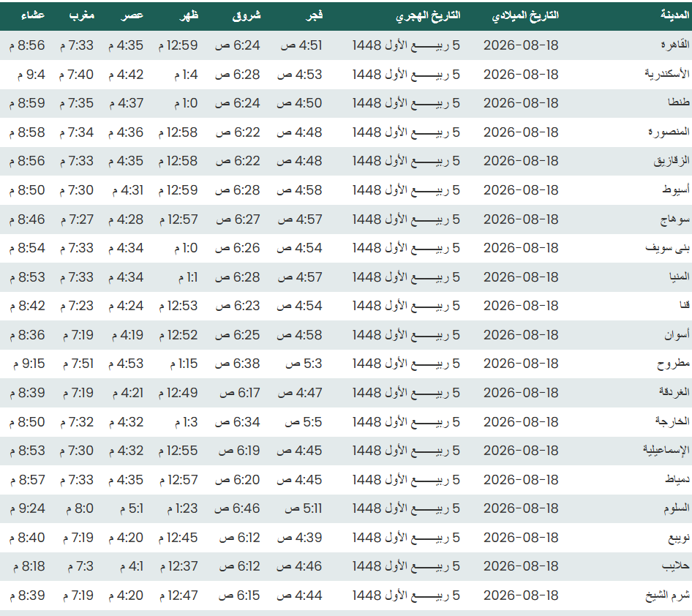Screen dimensions: 692x616
Task: Select the city name بنى سويف
Action: (x=667, y=247)
